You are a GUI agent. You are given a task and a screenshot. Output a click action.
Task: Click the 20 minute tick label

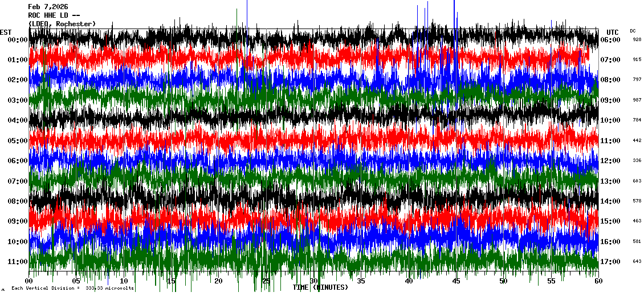tap(218, 281)
